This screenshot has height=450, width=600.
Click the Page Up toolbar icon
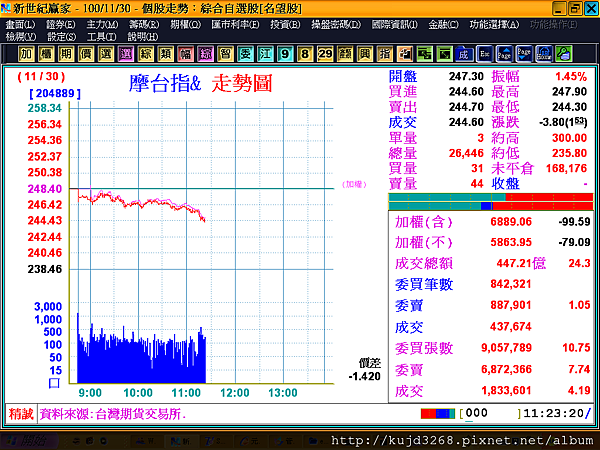(504, 54)
